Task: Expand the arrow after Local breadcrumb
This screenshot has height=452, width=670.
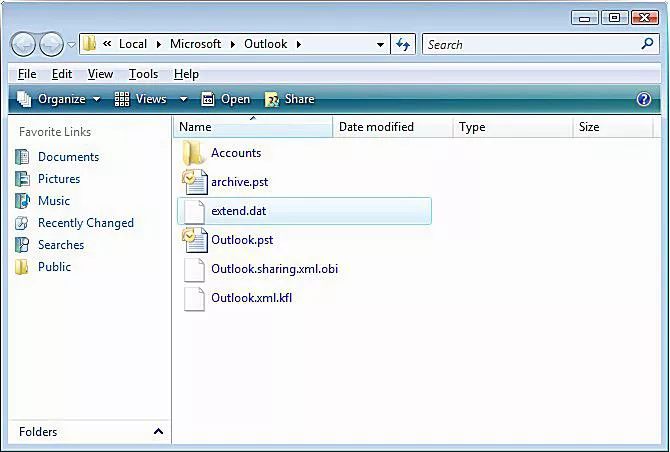Action: (159, 44)
